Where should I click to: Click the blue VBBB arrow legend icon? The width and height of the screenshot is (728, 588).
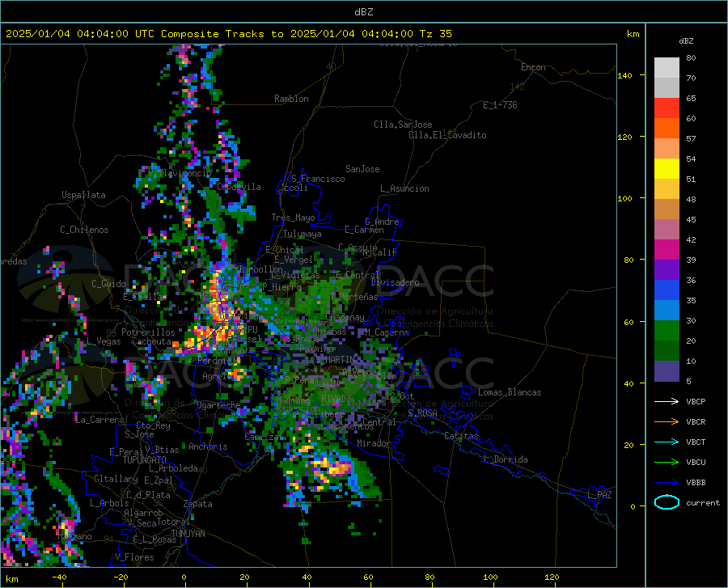[x=667, y=482]
